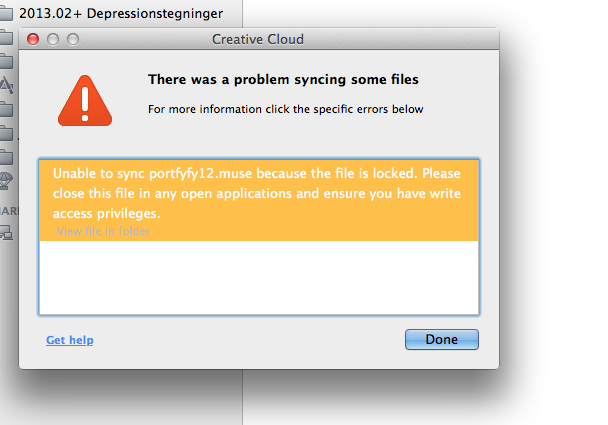Select sidebar folder directly below Applications icon
Viewport: 608px width, 425px height.
tap(6, 109)
